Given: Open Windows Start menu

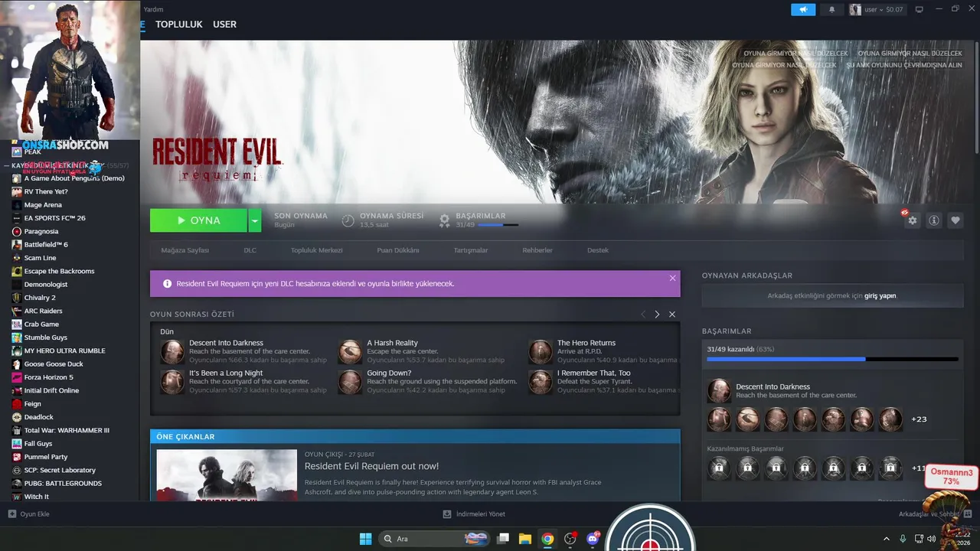Looking at the screenshot, I should 365,539.
